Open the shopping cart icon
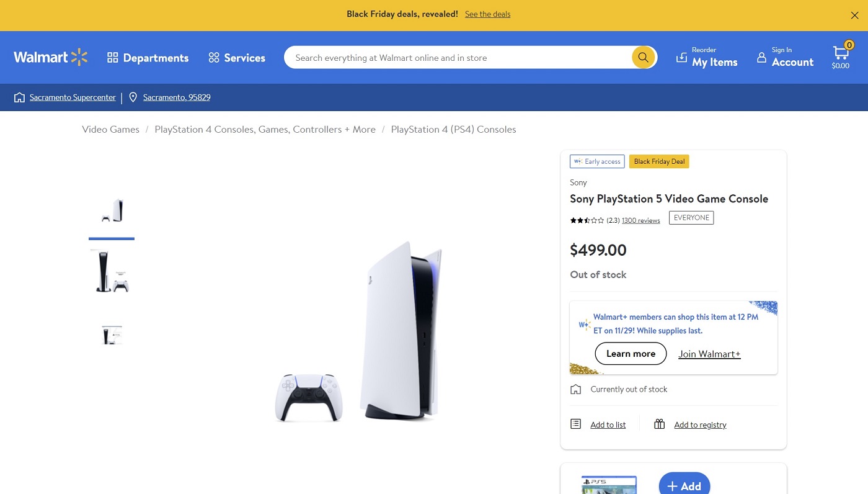Image resolution: width=868 pixels, height=494 pixels. coord(841,53)
